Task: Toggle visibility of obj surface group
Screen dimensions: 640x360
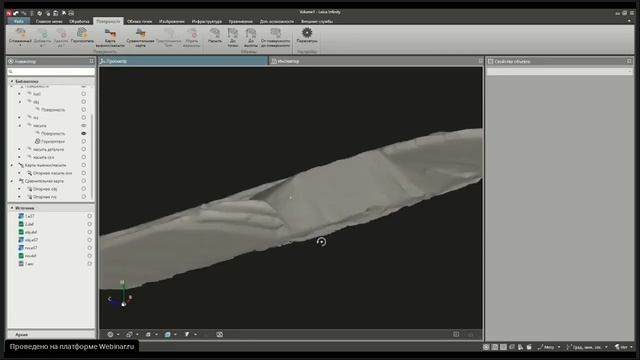Action: tap(84, 102)
